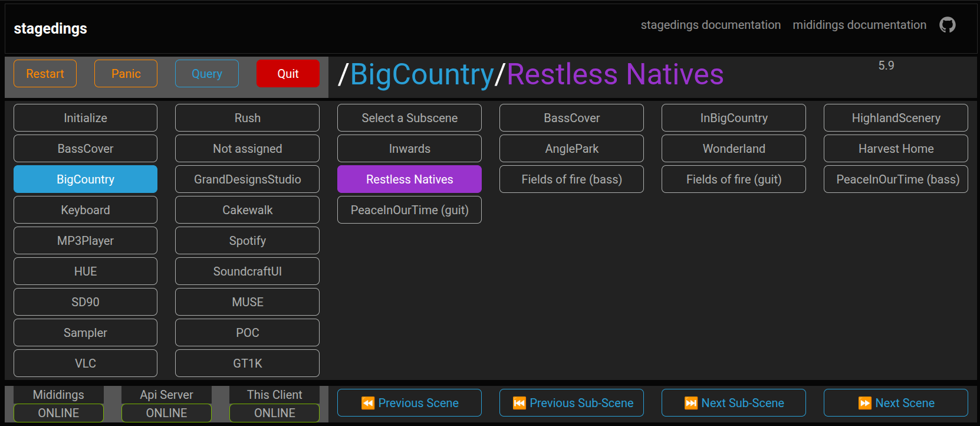Select the HUE scene
Screen dimensions: 980x426
(x=85, y=271)
